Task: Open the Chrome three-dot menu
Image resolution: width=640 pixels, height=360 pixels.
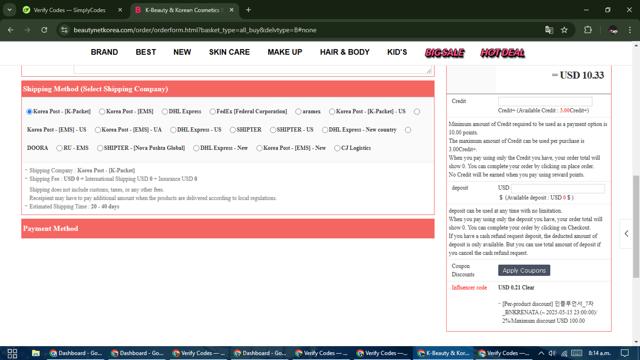Action: (x=630, y=30)
